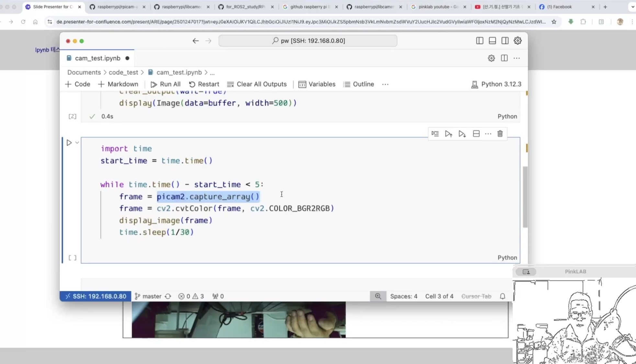Switch to cam_test.ipynb editor tab
Image resolution: width=636 pixels, height=364 pixels.
[97, 58]
